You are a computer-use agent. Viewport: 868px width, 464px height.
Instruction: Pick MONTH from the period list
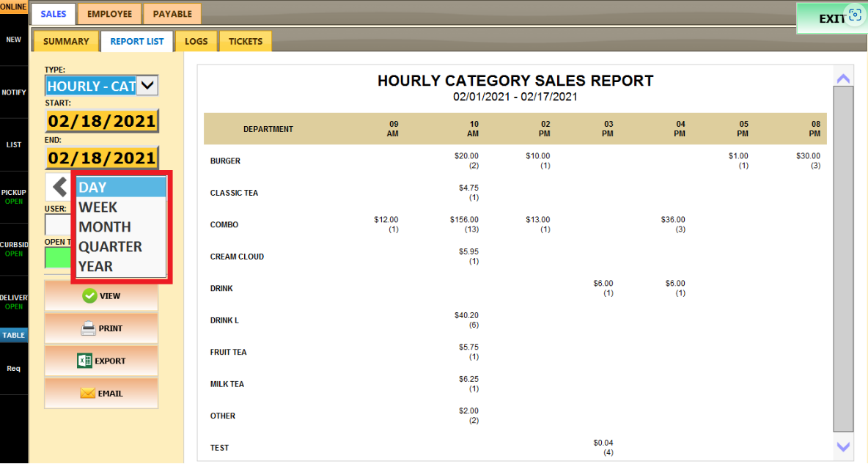105,227
